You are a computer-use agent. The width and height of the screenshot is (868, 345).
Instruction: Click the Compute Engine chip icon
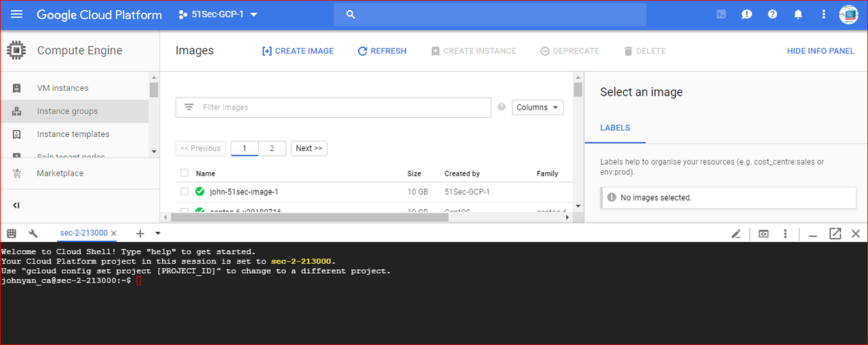[x=16, y=50]
